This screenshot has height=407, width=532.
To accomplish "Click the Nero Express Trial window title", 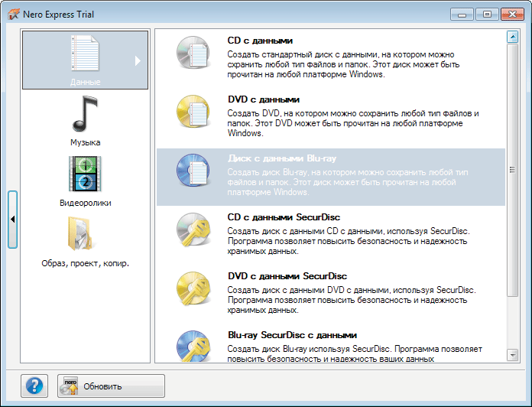I will click(x=58, y=15).
